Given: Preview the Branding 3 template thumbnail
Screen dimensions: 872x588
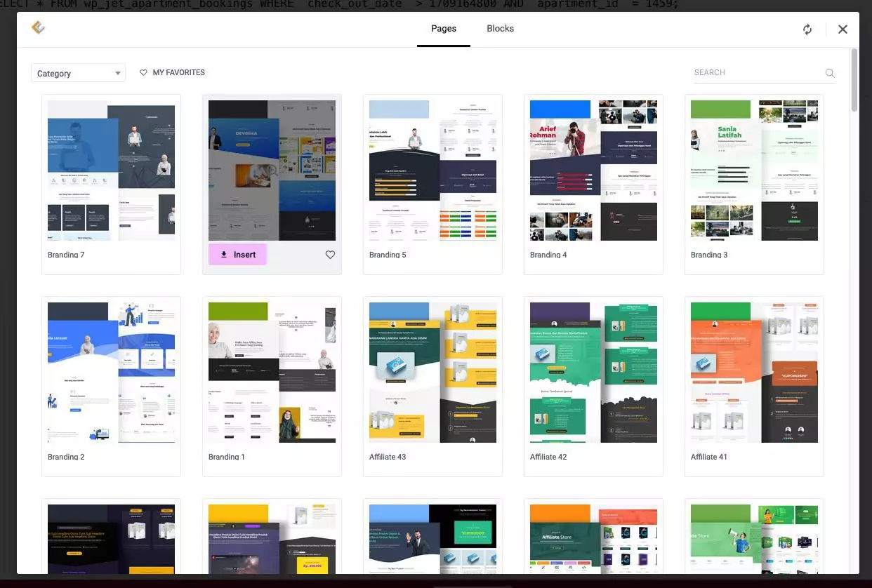Looking at the screenshot, I should click(754, 171).
